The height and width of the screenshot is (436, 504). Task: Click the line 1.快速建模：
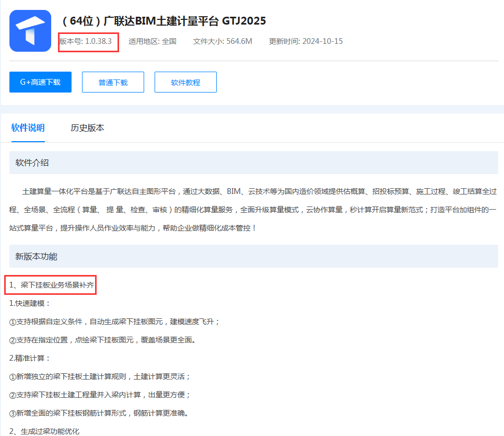pyautogui.click(x=30, y=303)
